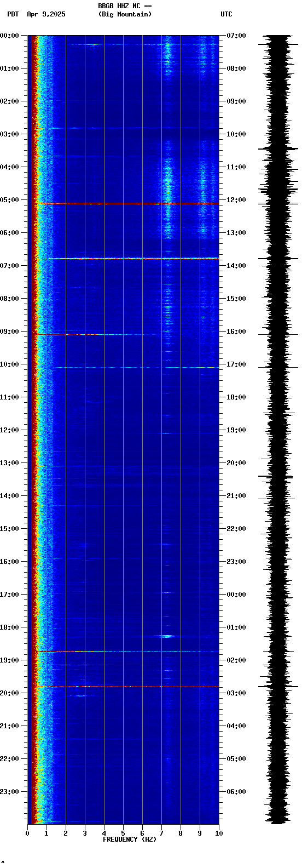
Task: Pick the 22:00 label on UTC axis
Action: tap(236, 529)
